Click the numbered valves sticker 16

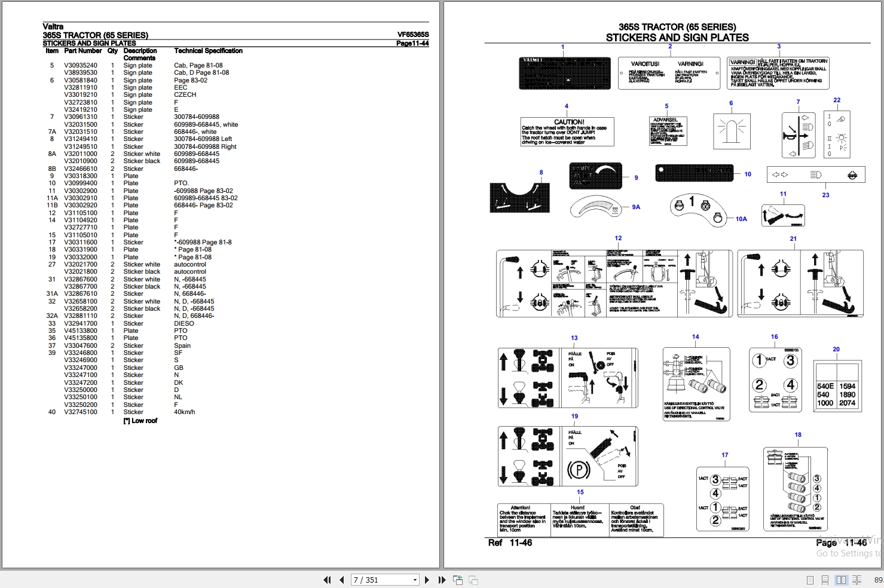point(775,380)
